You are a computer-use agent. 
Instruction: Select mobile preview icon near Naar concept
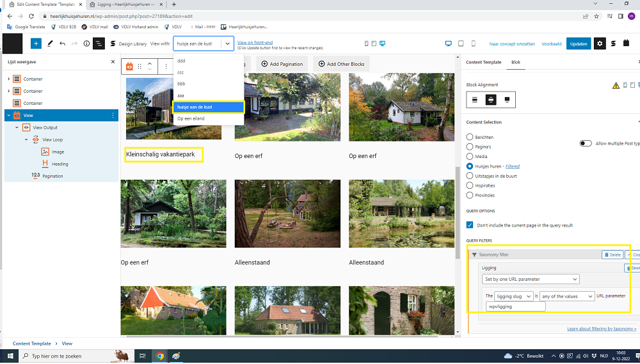(x=474, y=44)
